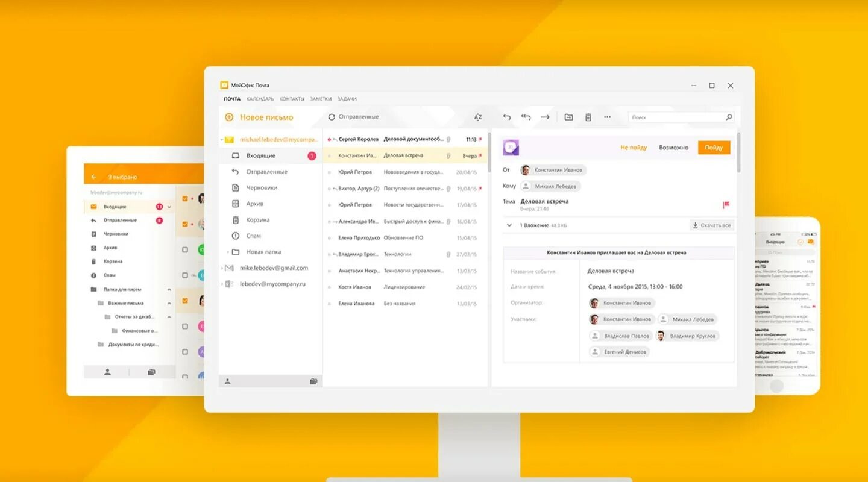This screenshot has width=868, height=482.
Task: Answer Возможно to the meeting invitation
Action: click(673, 148)
